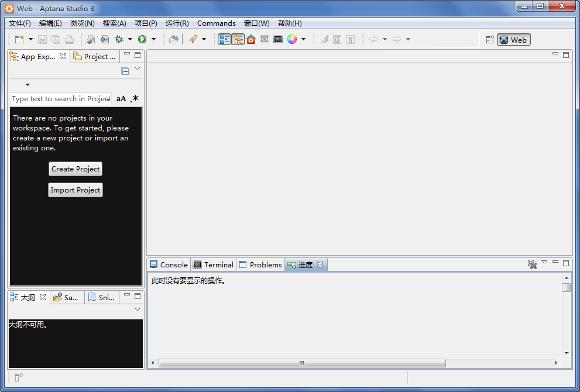The width and height of the screenshot is (580, 392).
Task: Click the Open Perspective icon
Action: point(490,40)
